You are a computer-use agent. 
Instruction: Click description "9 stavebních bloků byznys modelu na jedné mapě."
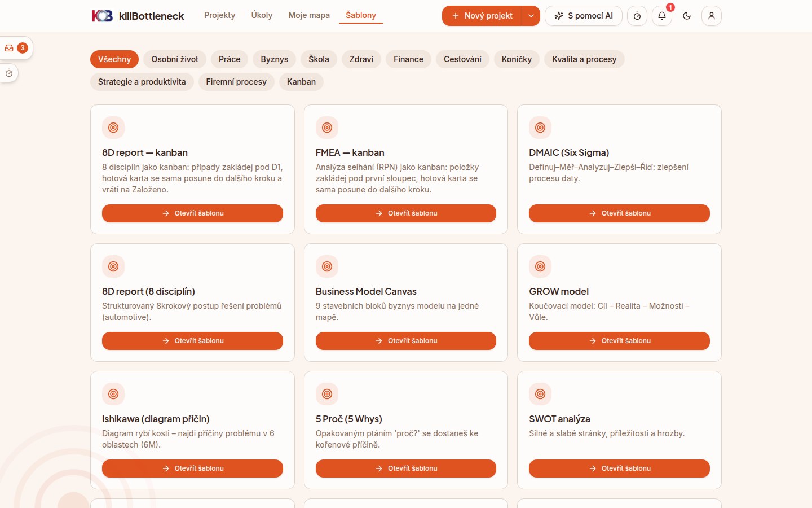click(397, 312)
